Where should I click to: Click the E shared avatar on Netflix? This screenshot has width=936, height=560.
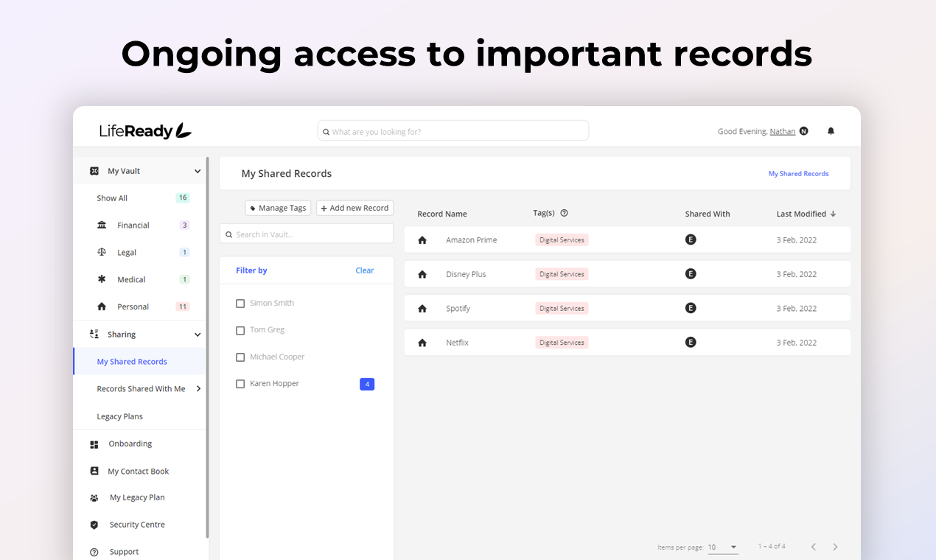[x=691, y=342]
